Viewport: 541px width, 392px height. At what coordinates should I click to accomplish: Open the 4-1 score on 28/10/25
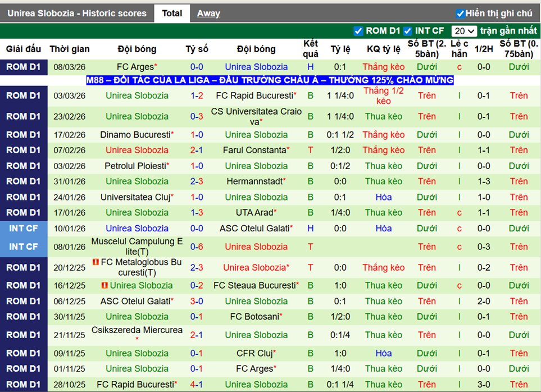(197, 385)
